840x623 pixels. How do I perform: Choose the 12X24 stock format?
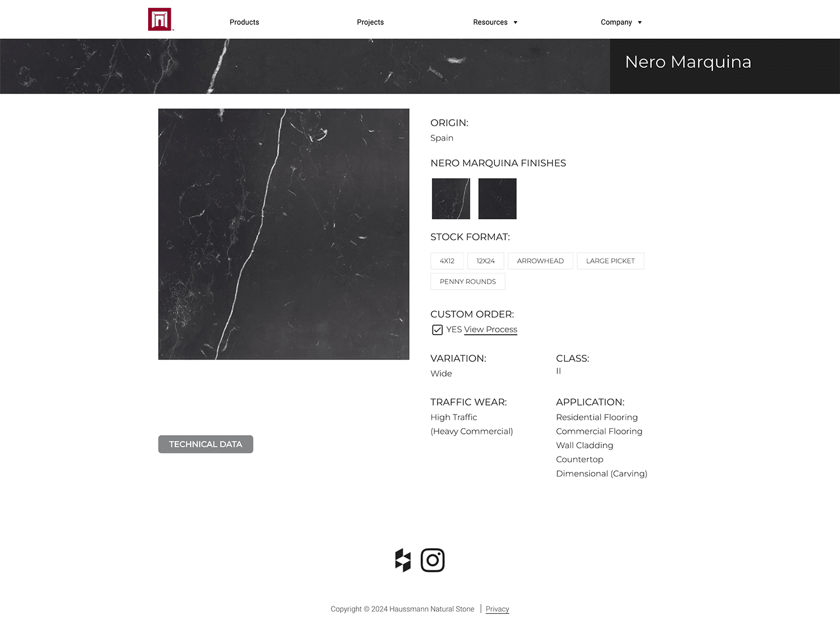point(485,261)
